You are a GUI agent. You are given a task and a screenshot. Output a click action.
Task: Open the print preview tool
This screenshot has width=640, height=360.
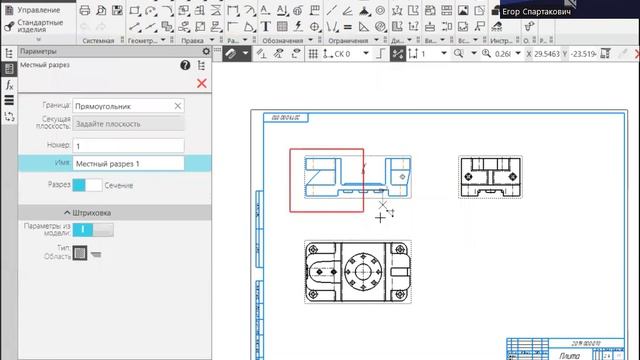tap(101, 10)
